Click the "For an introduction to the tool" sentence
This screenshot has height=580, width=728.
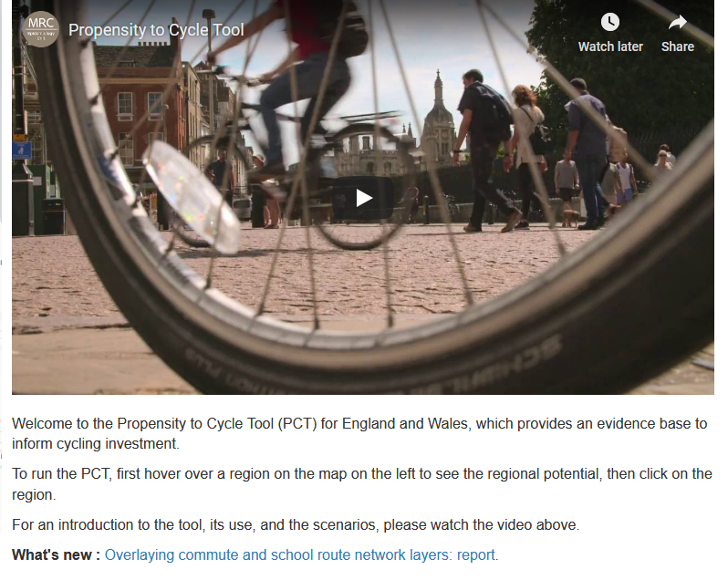pos(296,524)
